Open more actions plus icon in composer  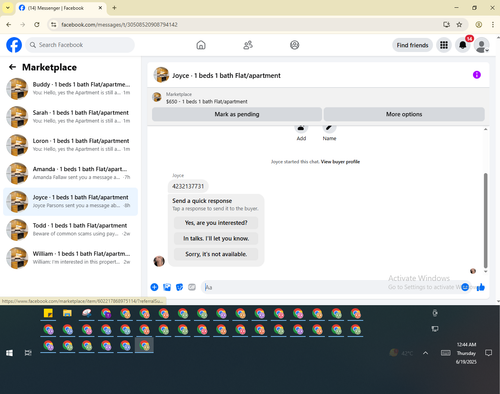click(x=154, y=287)
